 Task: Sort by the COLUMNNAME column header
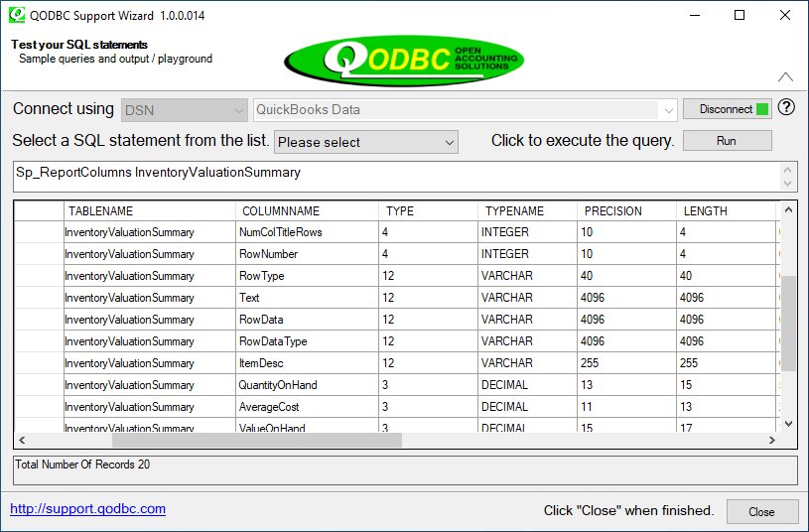pyautogui.click(x=307, y=211)
